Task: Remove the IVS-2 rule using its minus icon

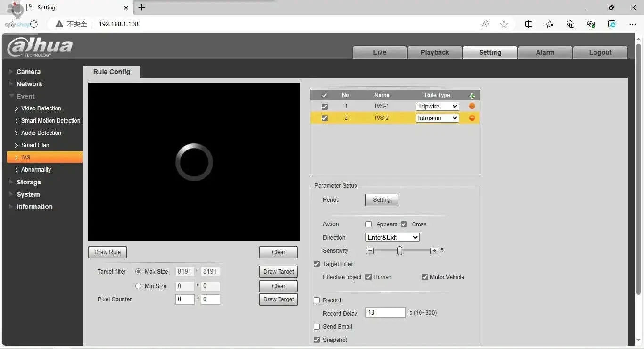Action: (x=472, y=118)
